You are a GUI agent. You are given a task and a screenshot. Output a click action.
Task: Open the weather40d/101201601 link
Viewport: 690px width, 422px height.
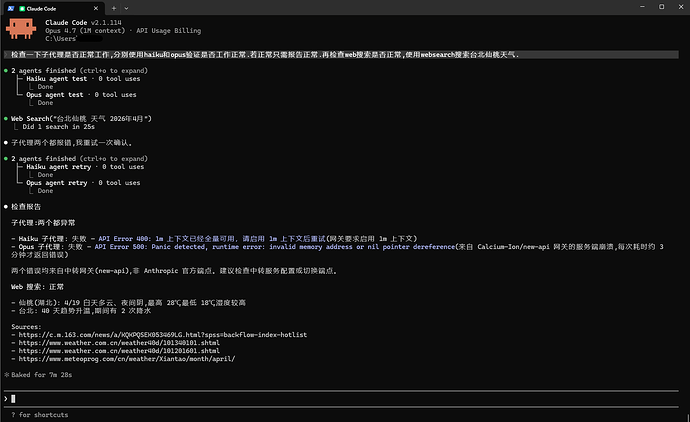tap(119, 351)
